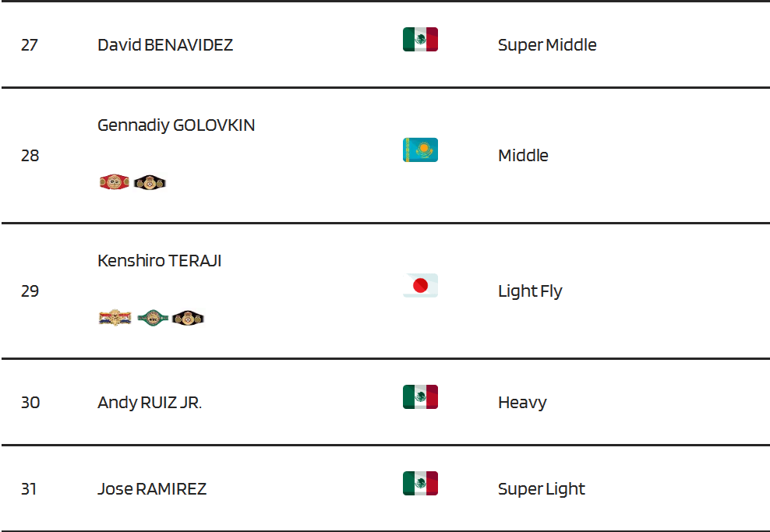Select the Kenshiro TERAJI name link

tap(159, 261)
